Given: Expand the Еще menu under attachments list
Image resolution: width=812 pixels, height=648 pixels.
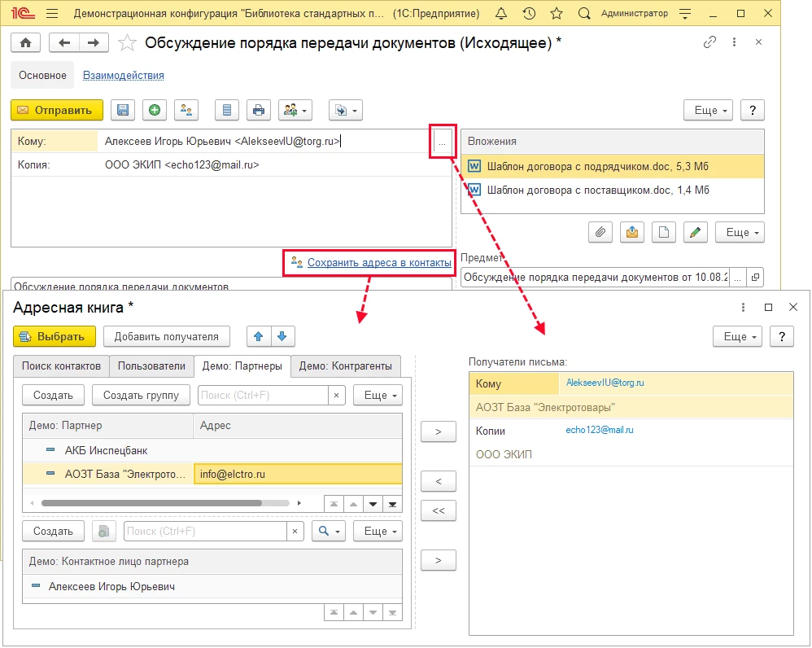Looking at the screenshot, I should (740, 233).
